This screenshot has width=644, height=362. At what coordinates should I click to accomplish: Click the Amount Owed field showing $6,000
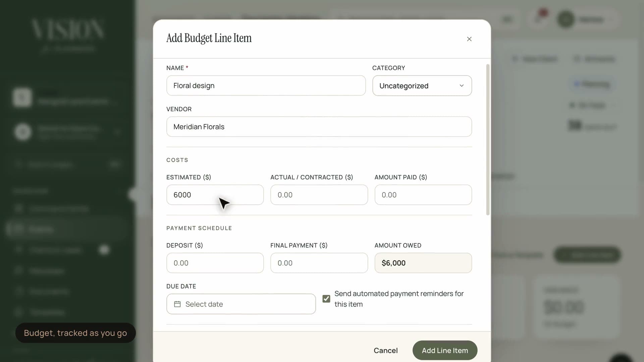point(423,263)
